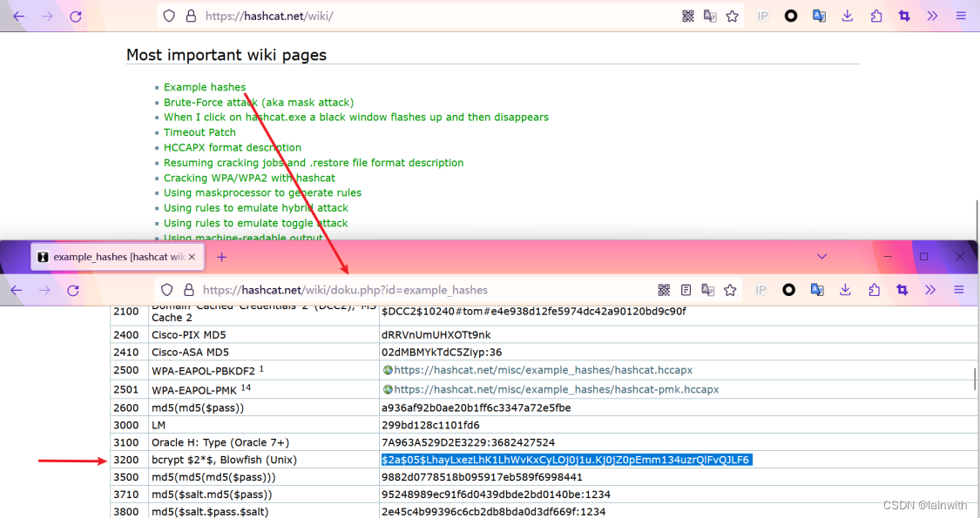Click the crop screenshot icon in example_hashes window
The width and height of the screenshot is (980, 518).
coord(902,290)
